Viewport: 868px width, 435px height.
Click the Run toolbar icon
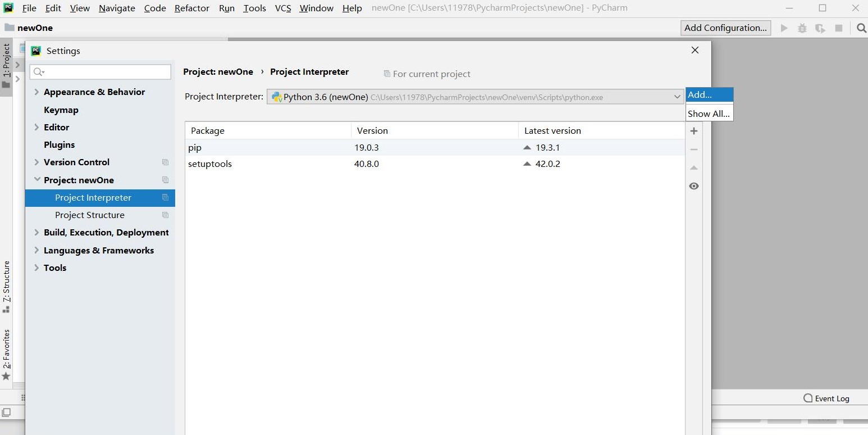point(784,28)
